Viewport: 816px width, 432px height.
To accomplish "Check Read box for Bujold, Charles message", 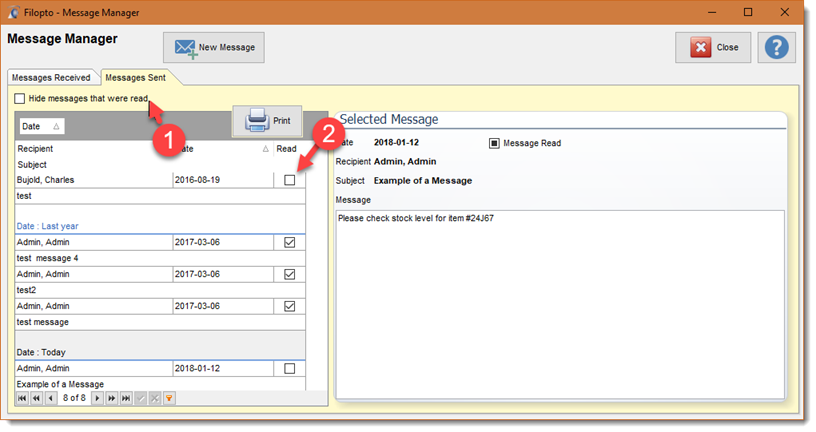I will click(289, 180).
